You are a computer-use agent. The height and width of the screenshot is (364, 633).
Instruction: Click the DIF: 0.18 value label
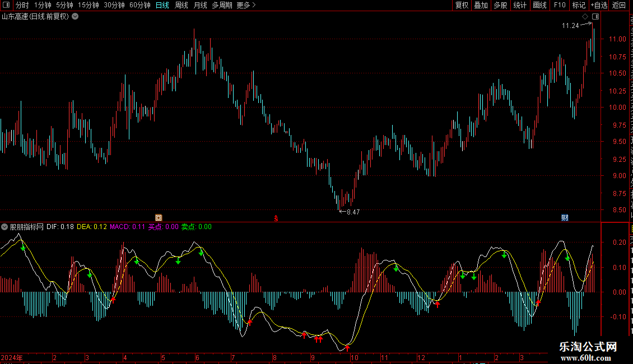[x=60, y=227]
